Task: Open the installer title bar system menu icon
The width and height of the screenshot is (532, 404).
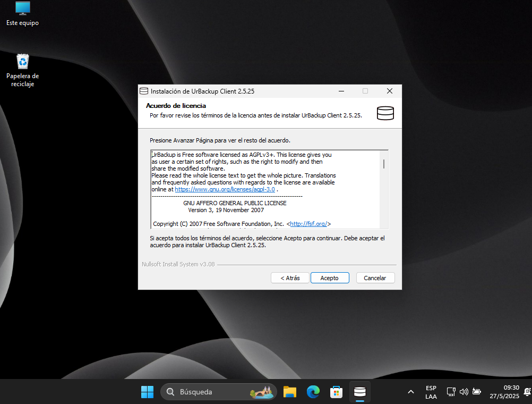Action: tap(143, 91)
